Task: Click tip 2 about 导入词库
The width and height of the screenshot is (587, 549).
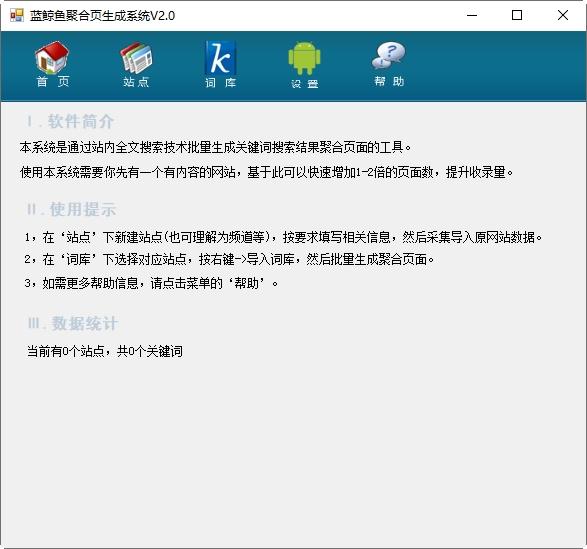Action: click(x=229, y=259)
